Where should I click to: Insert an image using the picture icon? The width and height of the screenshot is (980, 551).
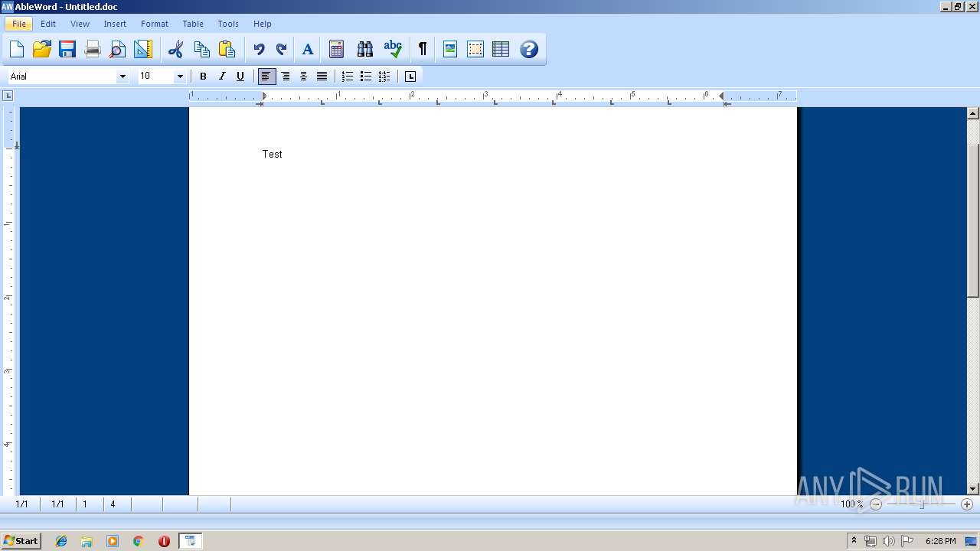point(450,50)
